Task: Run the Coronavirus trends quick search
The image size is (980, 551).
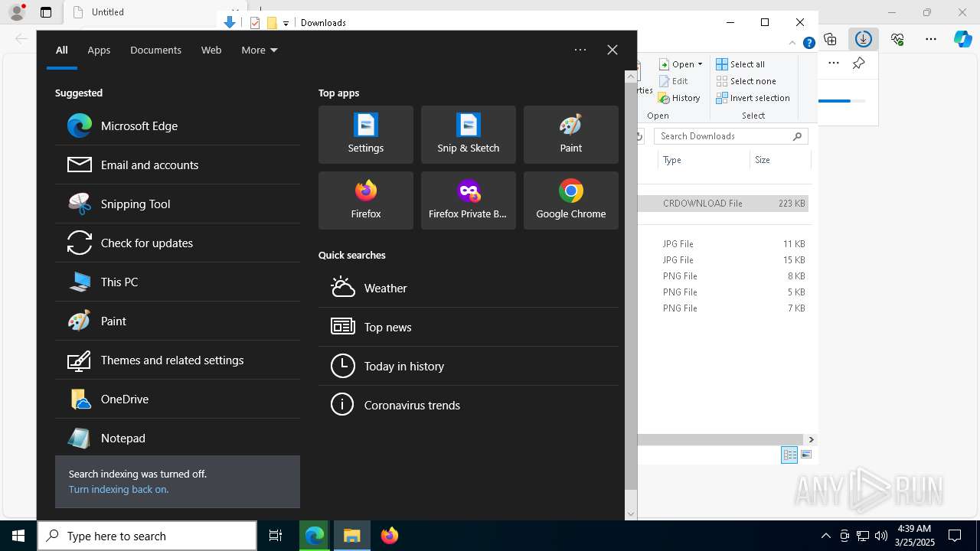Action: (469, 405)
